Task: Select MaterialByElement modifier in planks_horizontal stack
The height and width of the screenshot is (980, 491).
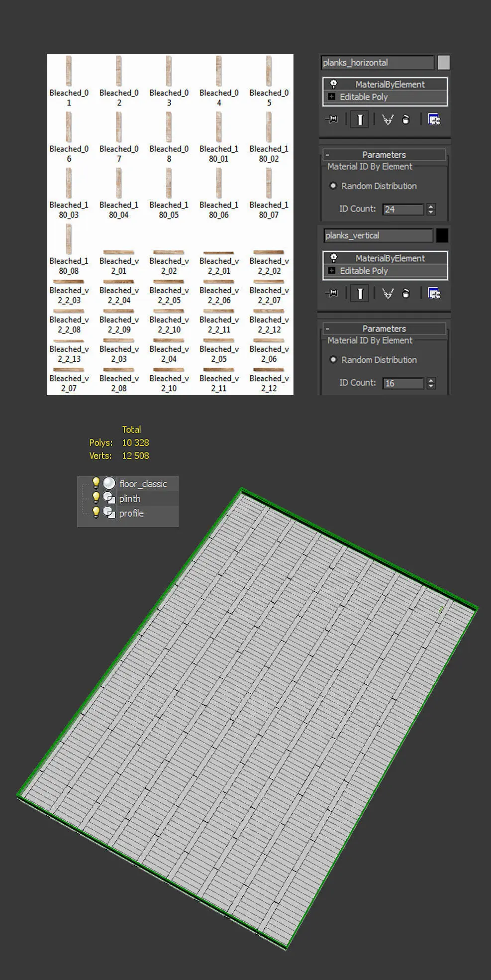Action: pos(385,84)
